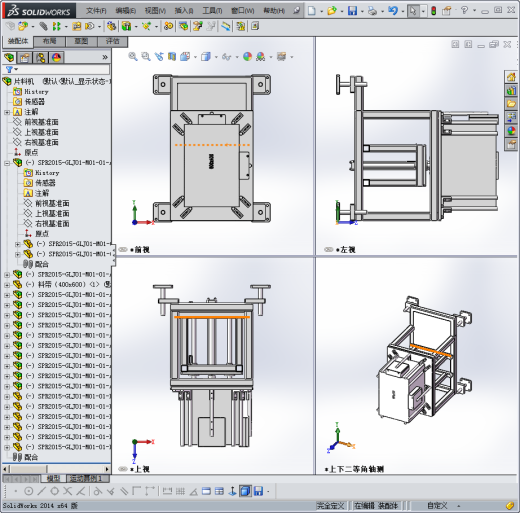Open the 工具(T) menu
Image resolution: width=520 pixels, height=513 pixels.
click(212, 11)
